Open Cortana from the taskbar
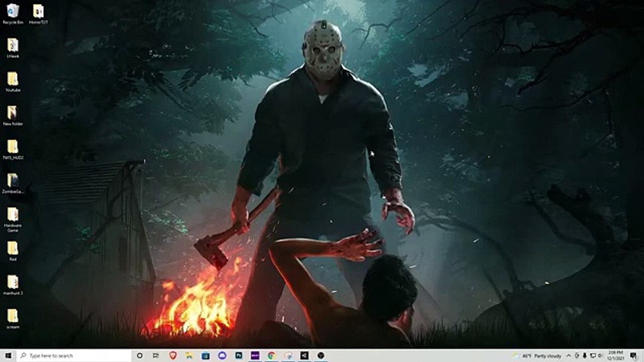 pos(140,355)
